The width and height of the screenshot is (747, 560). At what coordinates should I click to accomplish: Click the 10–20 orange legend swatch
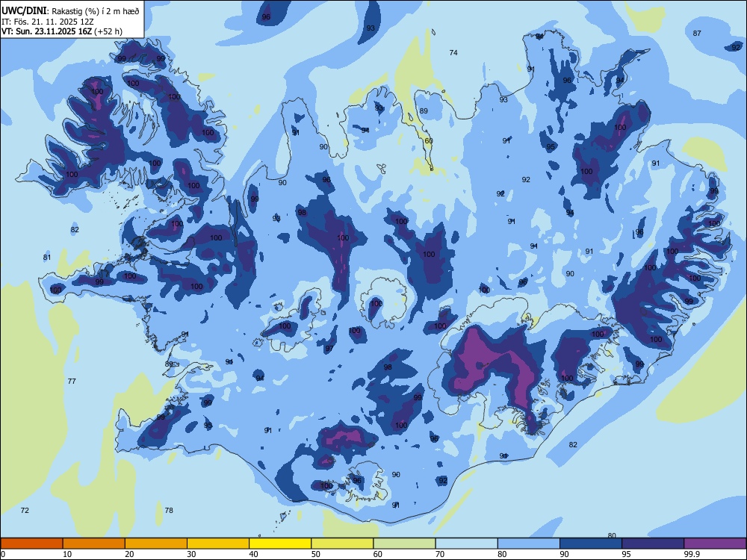click(94, 544)
